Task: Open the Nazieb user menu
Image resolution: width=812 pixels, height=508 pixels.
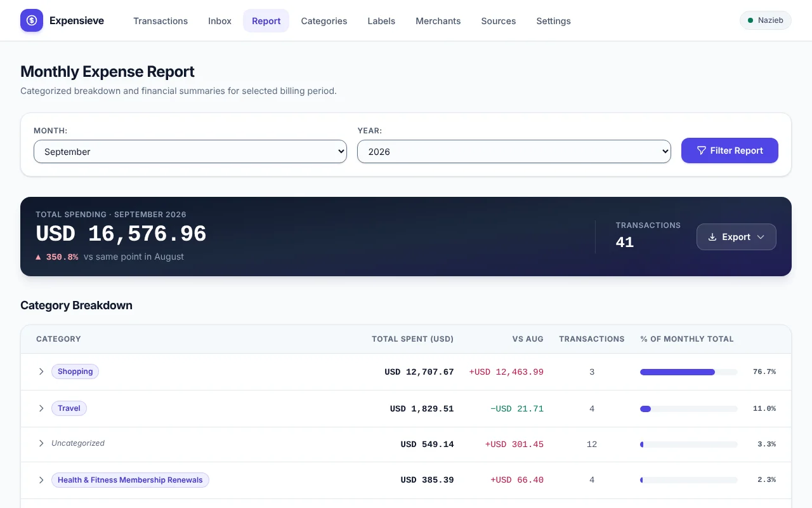Action: (766, 20)
